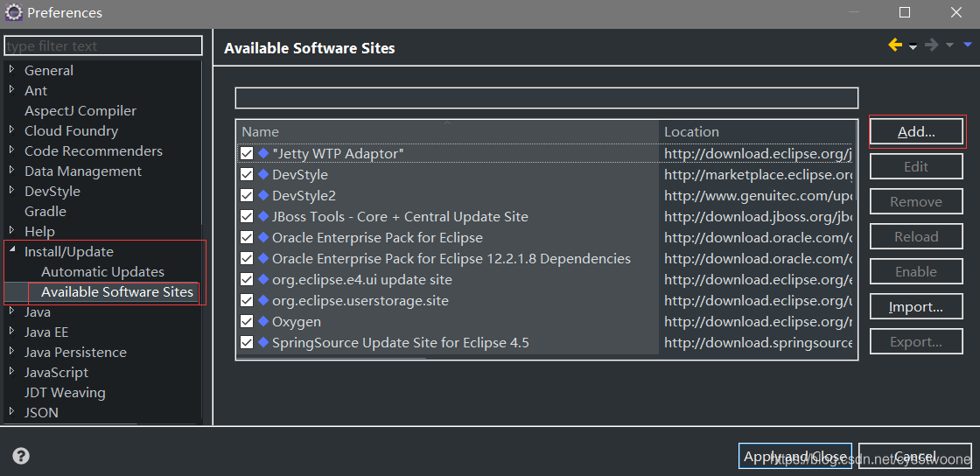Select Available Software Sites tree item
980x476 pixels.
pos(117,291)
